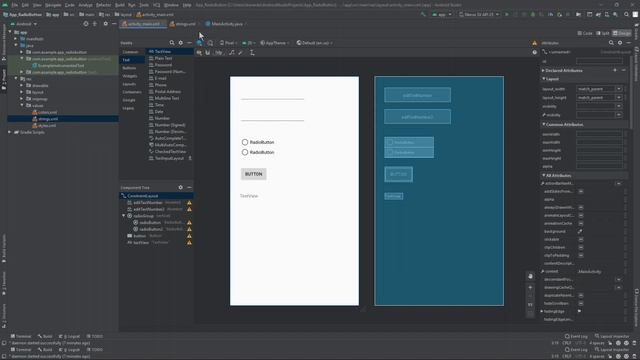The height and width of the screenshot is (360, 640).
Task: Zoom in with the plus icon on canvas
Action: [x=530, y=287]
